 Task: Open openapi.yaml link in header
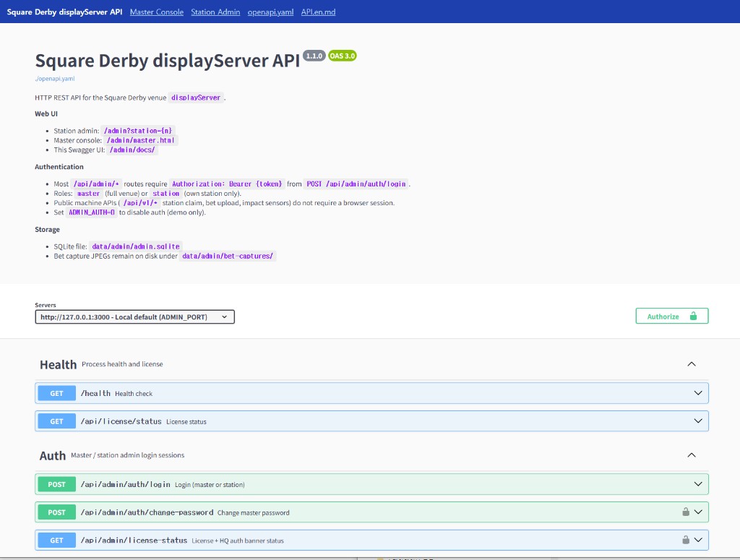[270, 12]
